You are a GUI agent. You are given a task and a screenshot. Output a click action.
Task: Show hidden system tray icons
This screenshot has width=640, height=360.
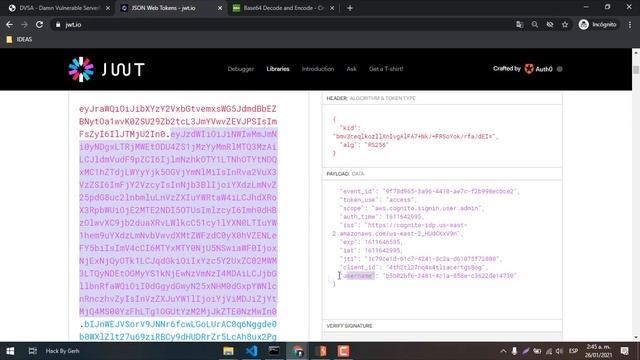coord(503,351)
